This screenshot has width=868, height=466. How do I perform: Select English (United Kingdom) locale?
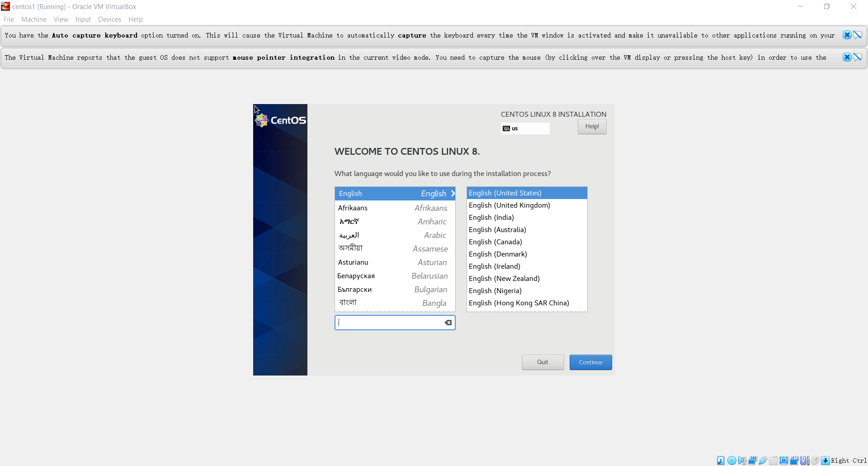pyautogui.click(x=527, y=205)
